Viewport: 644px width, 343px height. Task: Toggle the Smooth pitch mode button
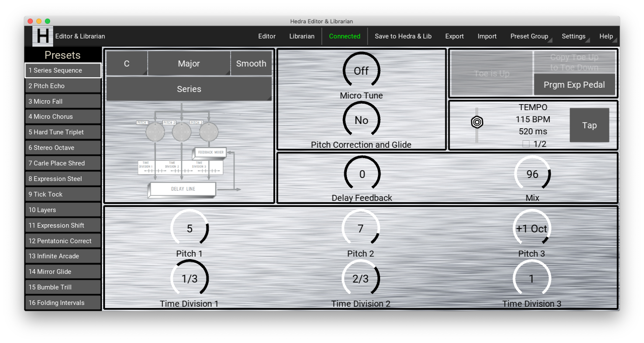click(251, 64)
